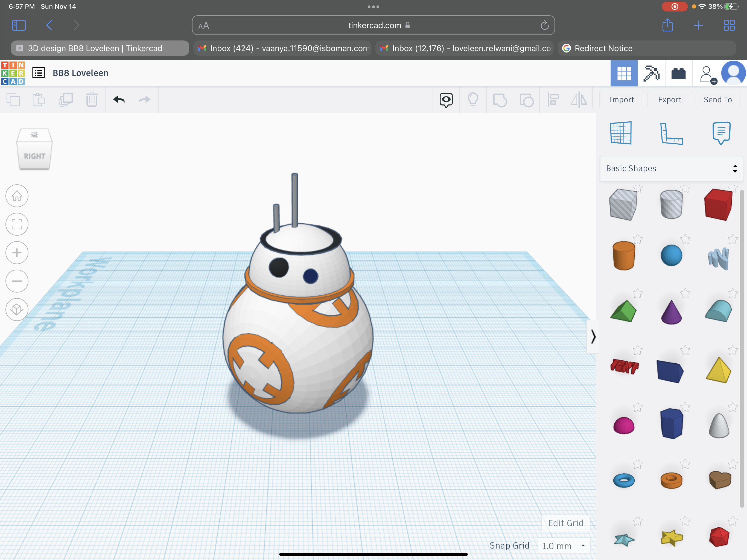
Task: Favorite the purple Cone with its star
Action: tap(685, 293)
